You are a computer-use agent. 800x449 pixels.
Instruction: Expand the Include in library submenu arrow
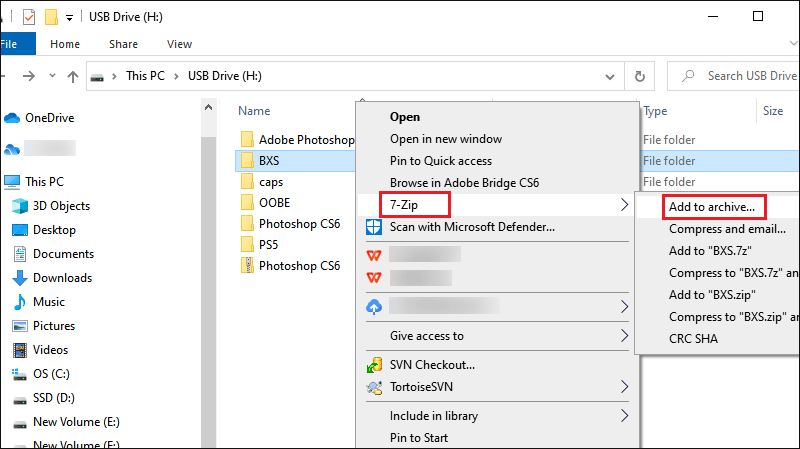624,416
